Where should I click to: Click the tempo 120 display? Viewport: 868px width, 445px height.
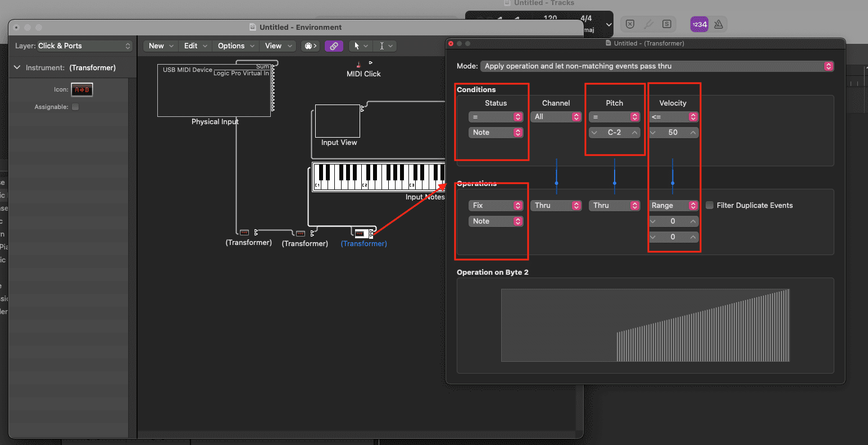pos(551,18)
